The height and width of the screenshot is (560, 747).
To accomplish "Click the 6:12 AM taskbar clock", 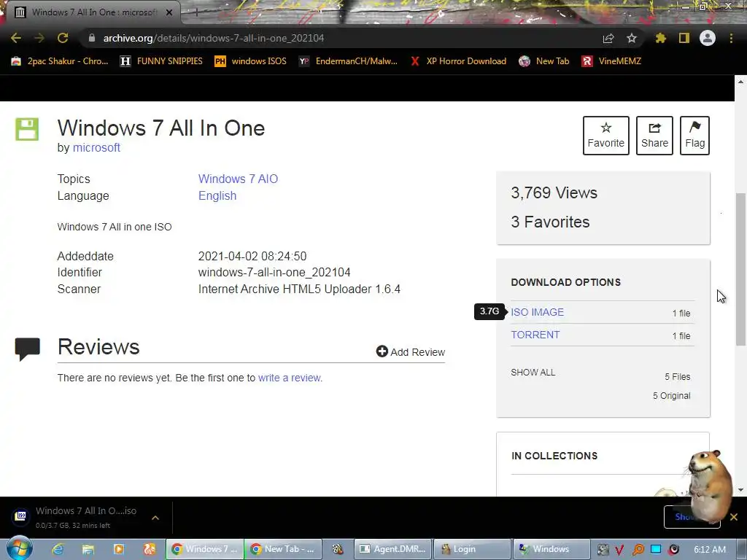I will click(710, 550).
